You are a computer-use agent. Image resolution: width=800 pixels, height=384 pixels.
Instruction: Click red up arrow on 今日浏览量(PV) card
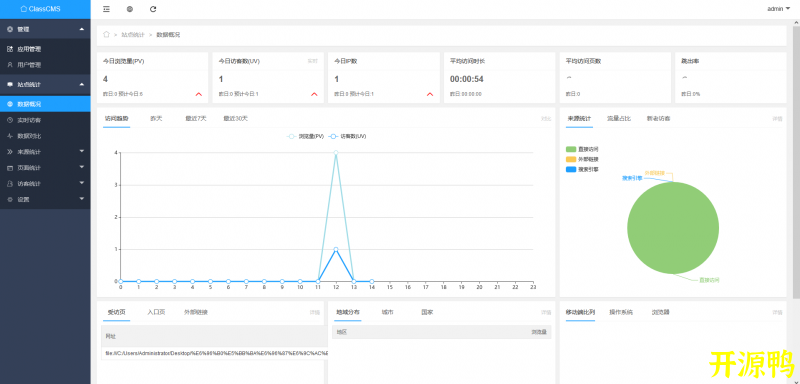click(198, 94)
